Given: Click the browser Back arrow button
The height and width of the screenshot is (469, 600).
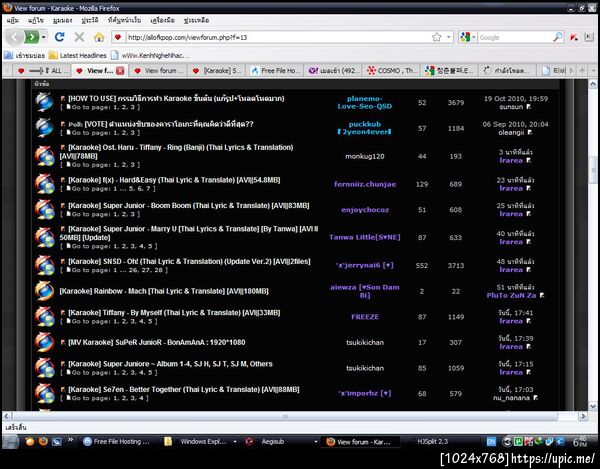Looking at the screenshot, I should pos(15,37).
